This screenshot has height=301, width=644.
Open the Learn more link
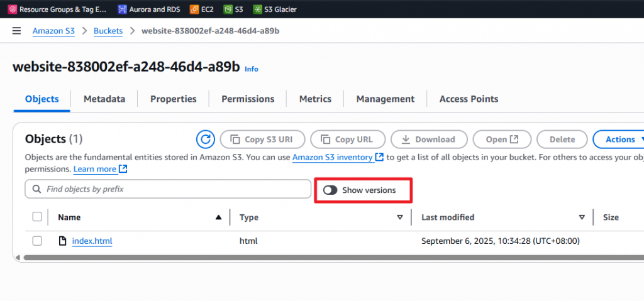coord(100,169)
